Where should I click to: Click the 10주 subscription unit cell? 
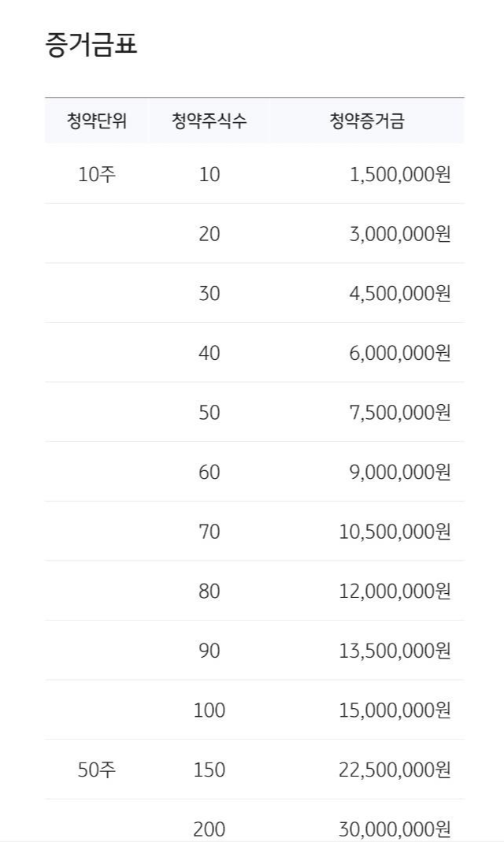(x=97, y=175)
